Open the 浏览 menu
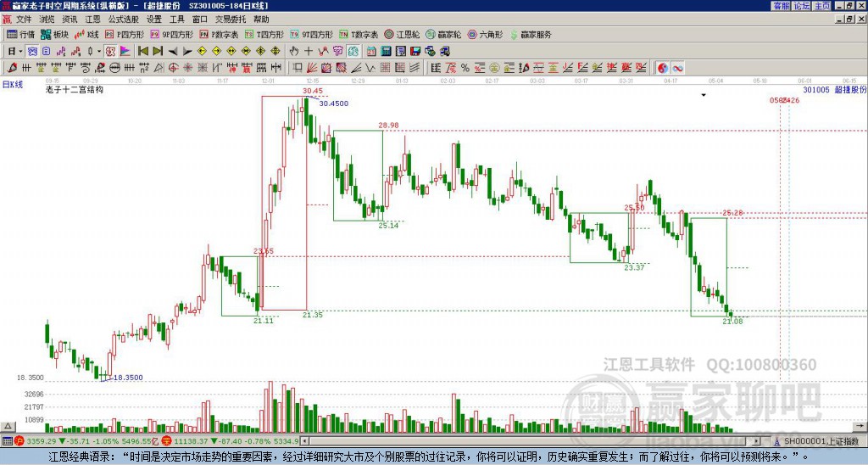868x465 pixels. pyautogui.click(x=47, y=20)
